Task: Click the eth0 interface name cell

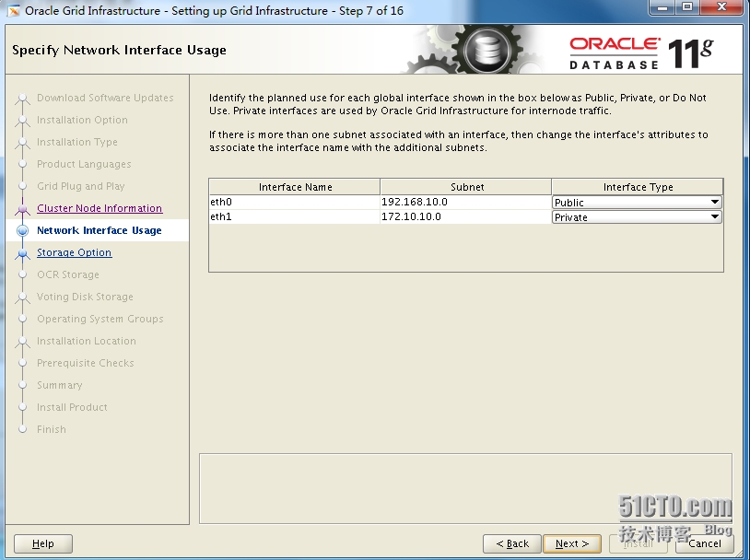Action: (x=295, y=203)
